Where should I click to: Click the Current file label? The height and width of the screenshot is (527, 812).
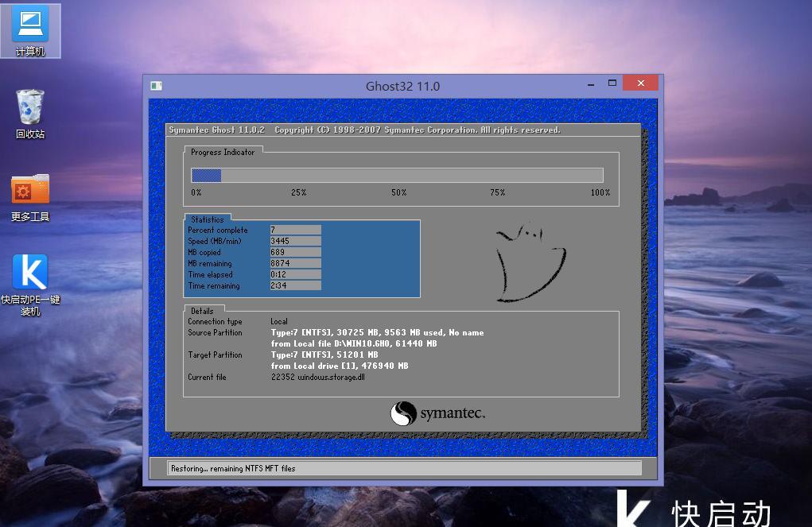pos(207,377)
